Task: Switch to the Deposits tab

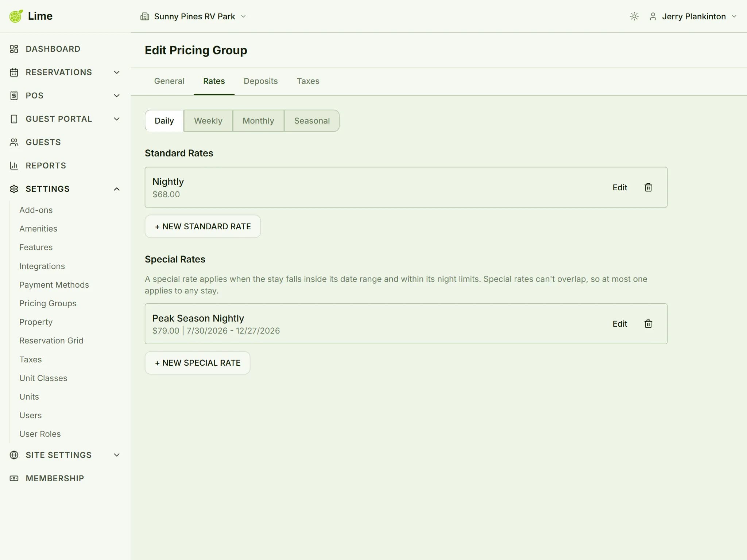Action: coord(261,81)
